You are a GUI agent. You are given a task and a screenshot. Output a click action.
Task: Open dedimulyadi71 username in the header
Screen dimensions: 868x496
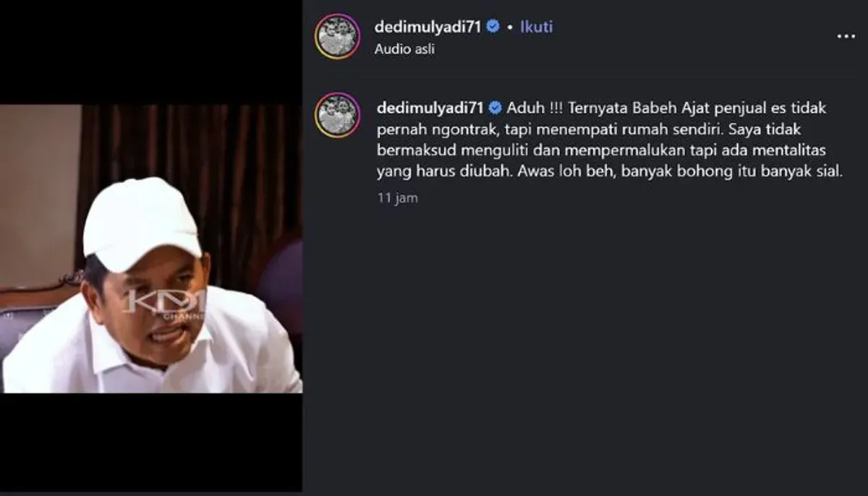(x=428, y=27)
